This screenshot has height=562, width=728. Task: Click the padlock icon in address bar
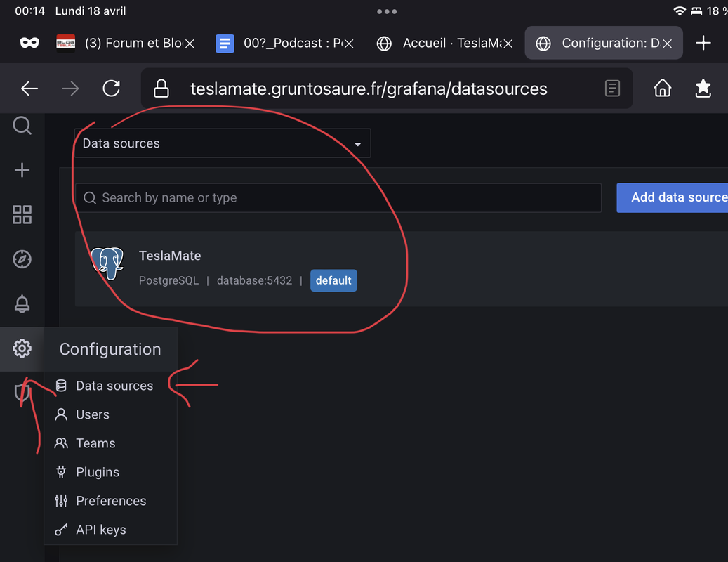pos(161,89)
